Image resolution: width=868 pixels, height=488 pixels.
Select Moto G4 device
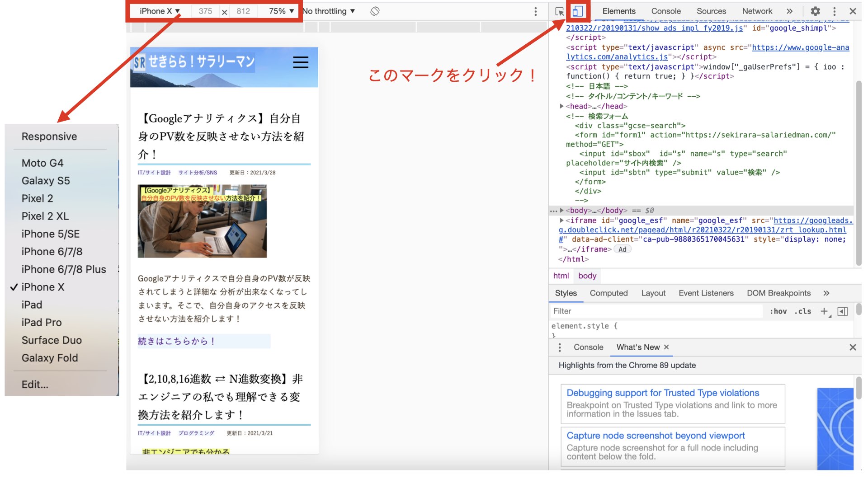42,163
